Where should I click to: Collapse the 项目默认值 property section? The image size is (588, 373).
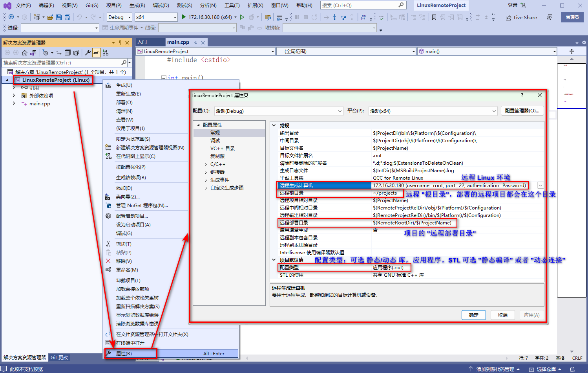[x=274, y=260]
